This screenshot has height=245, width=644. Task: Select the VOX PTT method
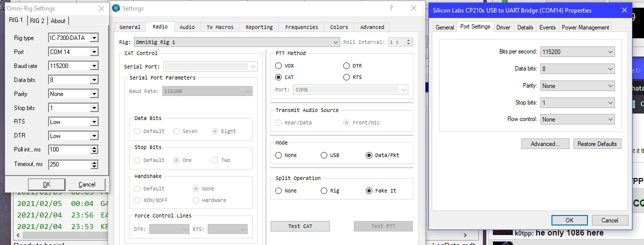click(x=279, y=65)
